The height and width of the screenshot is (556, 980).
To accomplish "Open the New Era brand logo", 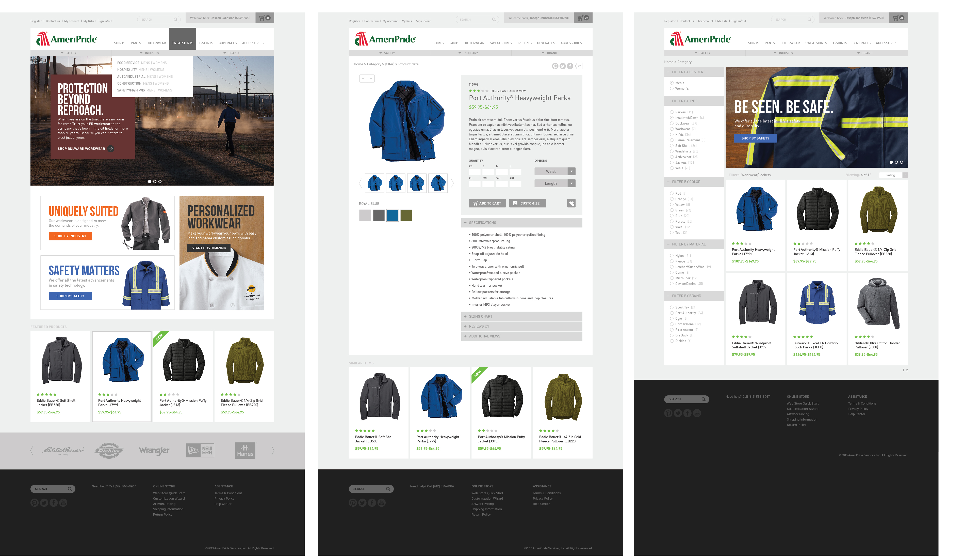I will 200,451.
